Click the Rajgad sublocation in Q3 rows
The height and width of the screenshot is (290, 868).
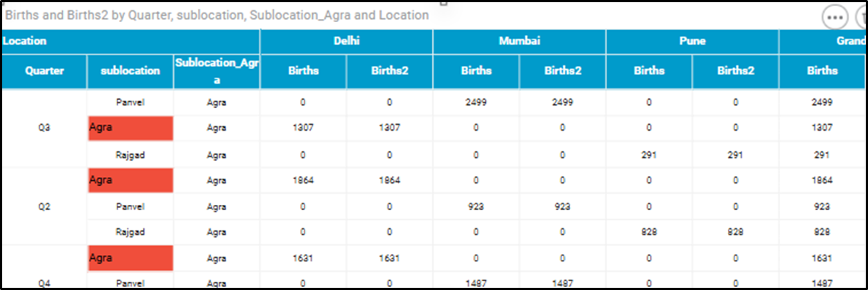pos(131,155)
